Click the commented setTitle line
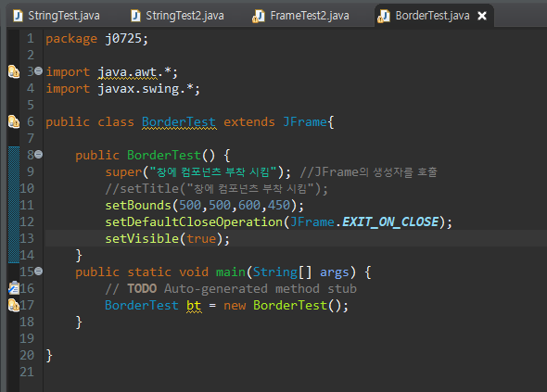The image size is (547, 392). point(216,189)
